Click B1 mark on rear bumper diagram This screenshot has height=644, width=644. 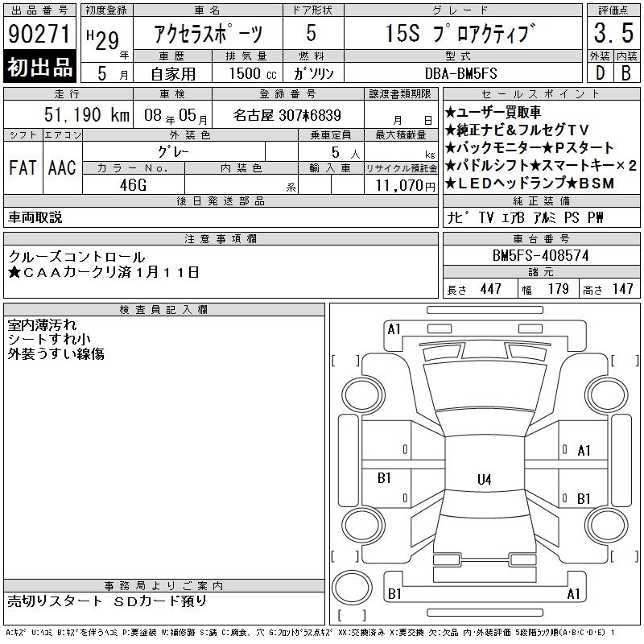point(394,593)
